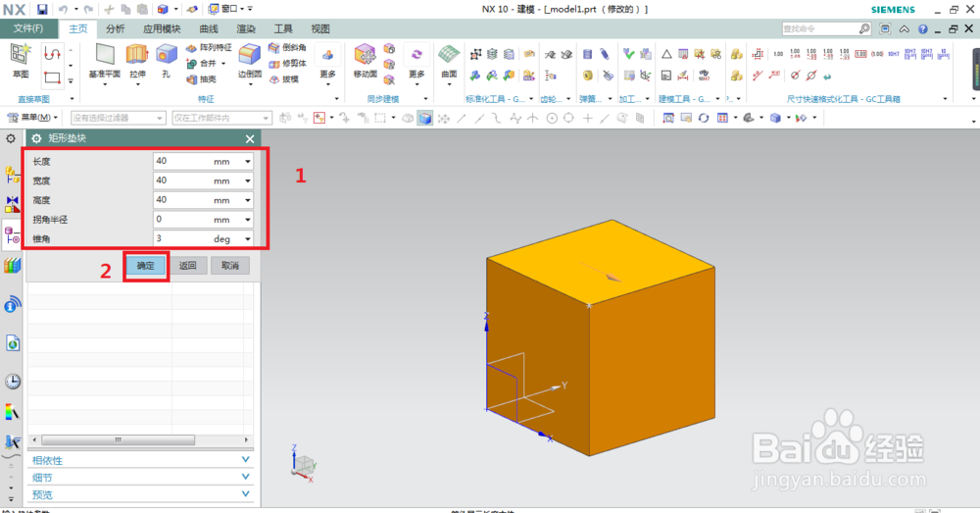Click the Sketch (草图) tool icon

[x=20, y=54]
